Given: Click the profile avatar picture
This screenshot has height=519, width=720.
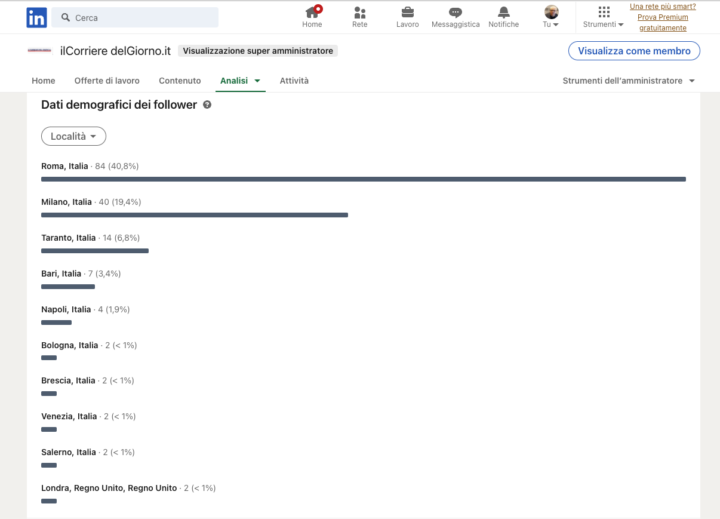Looking at the screenshot, I should [x=551, y=12].
